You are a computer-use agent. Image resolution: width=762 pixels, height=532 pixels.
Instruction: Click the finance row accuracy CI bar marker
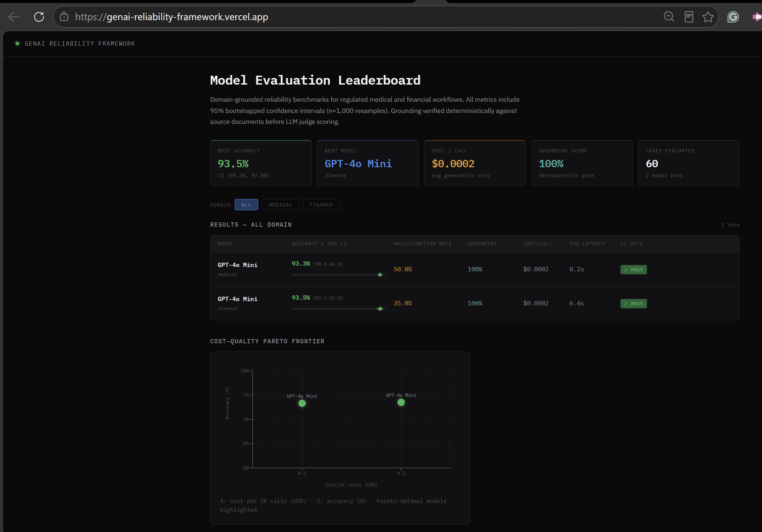pyautogui.click(x=380, y=309)
